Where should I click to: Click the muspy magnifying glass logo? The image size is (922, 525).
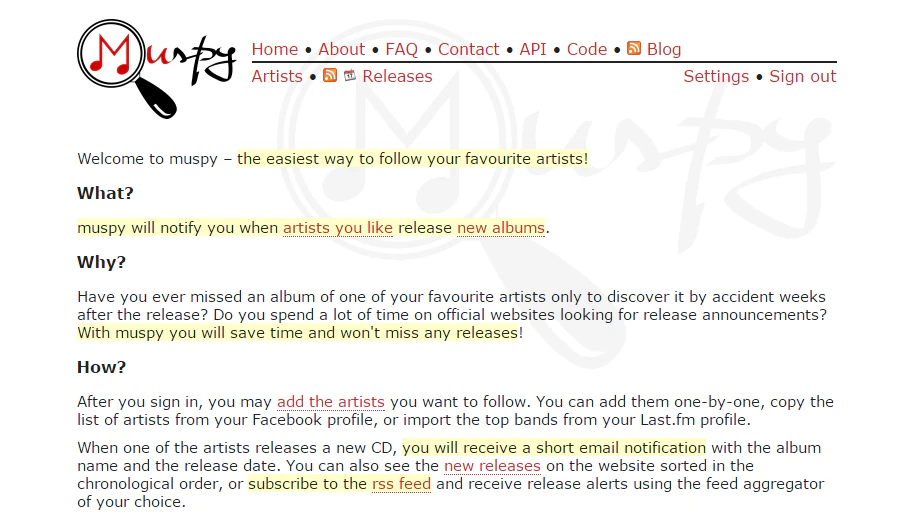pyautogui.click(x=156, y=69)
